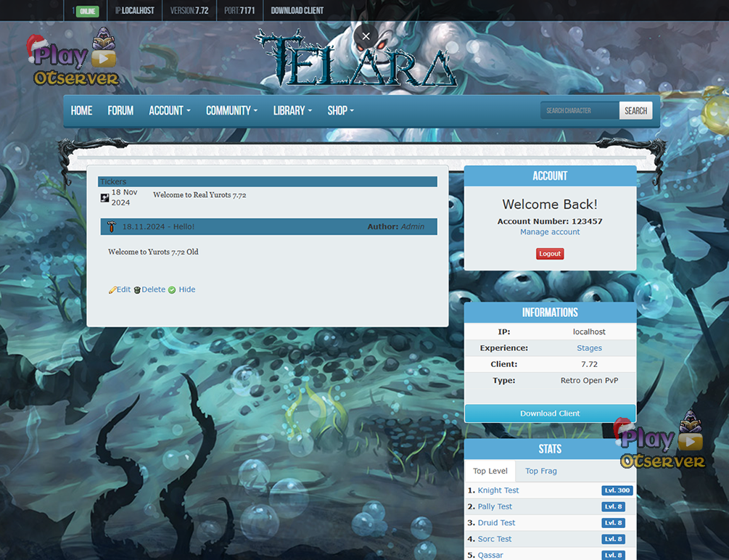Screen dimensions: 729x560
Task: Expand the Community dropdown menu
Action: tap(231, 111)
